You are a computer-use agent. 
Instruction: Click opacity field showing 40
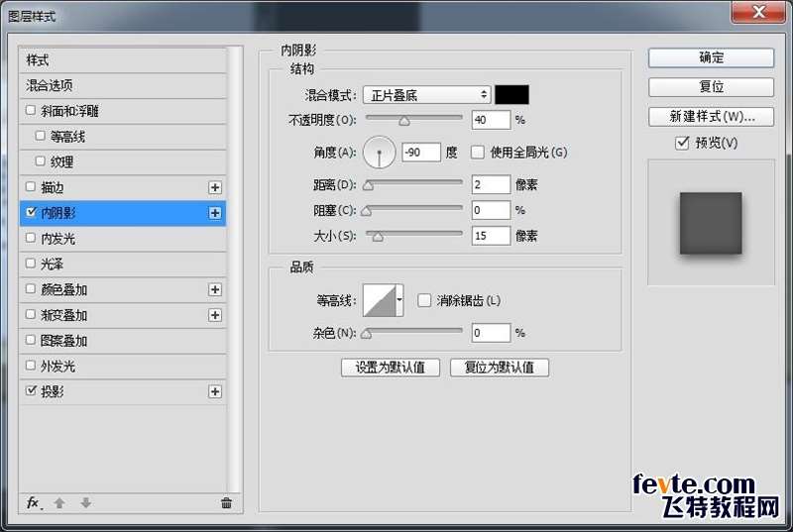pyautogui.click(x=491, y=120)
